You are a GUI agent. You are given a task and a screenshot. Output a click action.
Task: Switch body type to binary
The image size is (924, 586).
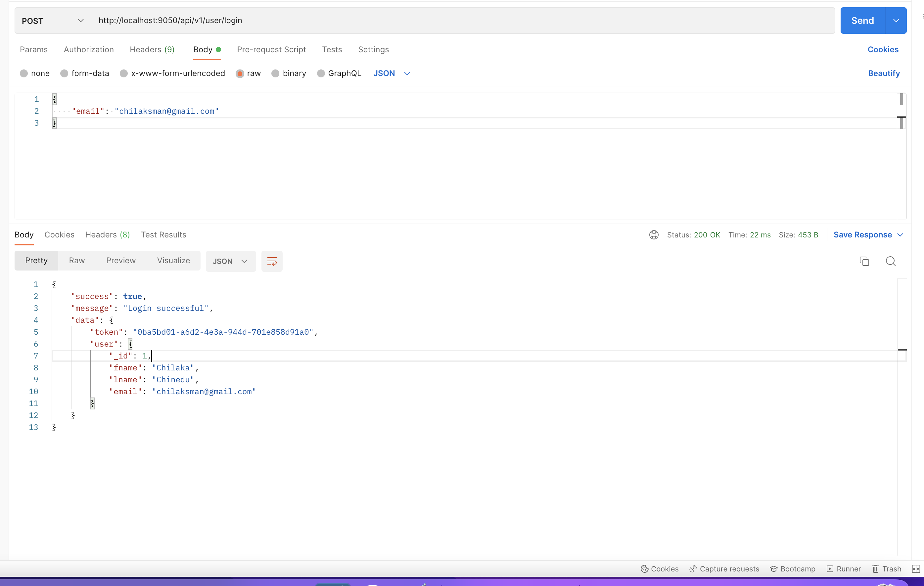(x=289, y=73)
